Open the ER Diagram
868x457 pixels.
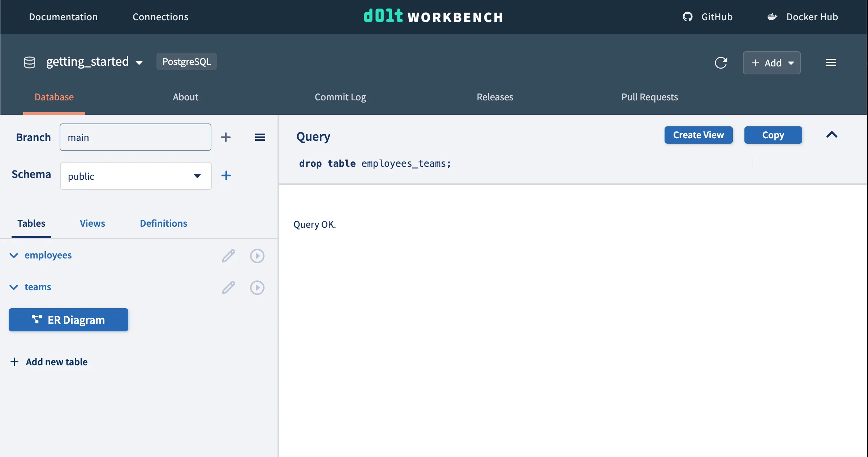pyautogui.click(x=68, y=320)
